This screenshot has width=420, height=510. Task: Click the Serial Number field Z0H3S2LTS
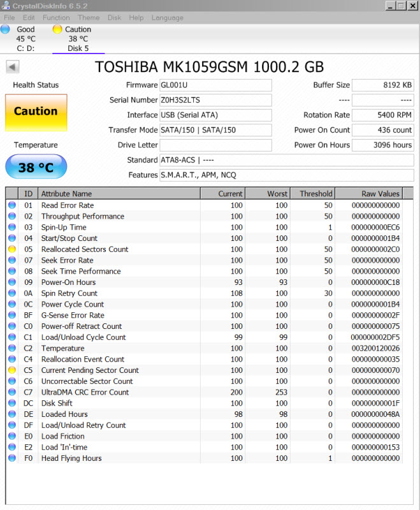pyautogui.click(x=215, y=100)
